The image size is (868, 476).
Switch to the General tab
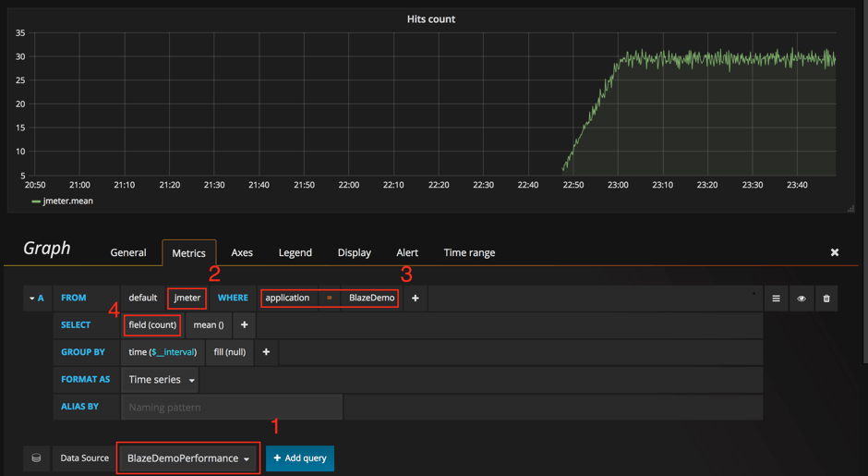(128, 252)
